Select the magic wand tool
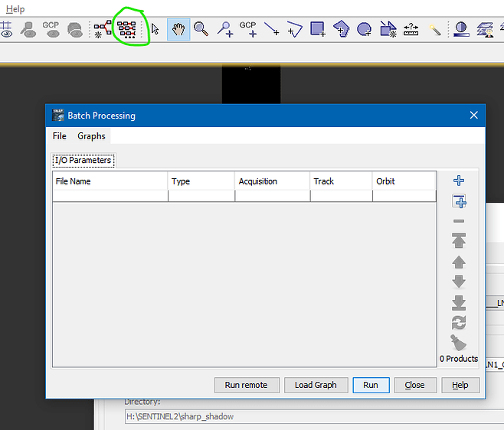The image size is (504, 430). tap(435, 30)
